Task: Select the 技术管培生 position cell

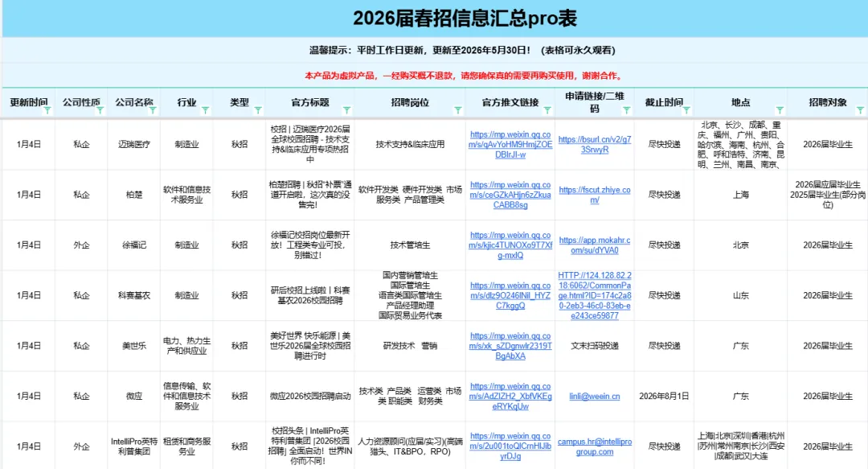Action: (x=410, y=245)
